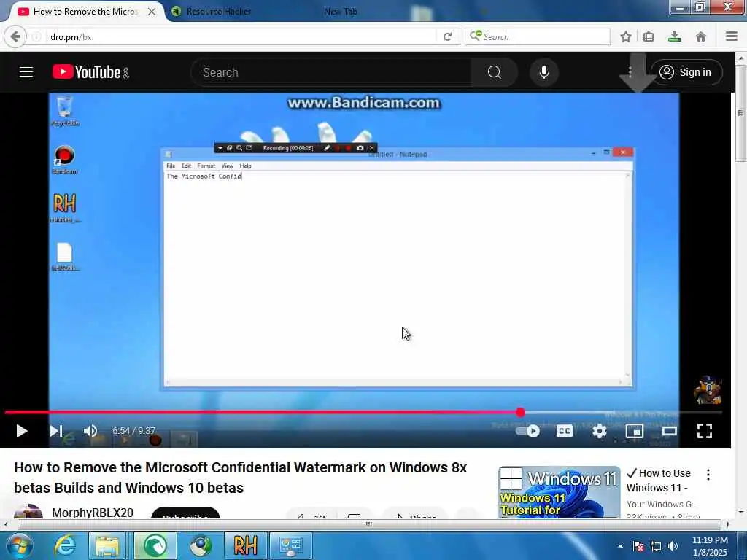
Task: Open the Action Center flag tray icon
Action: pos(638,546)
